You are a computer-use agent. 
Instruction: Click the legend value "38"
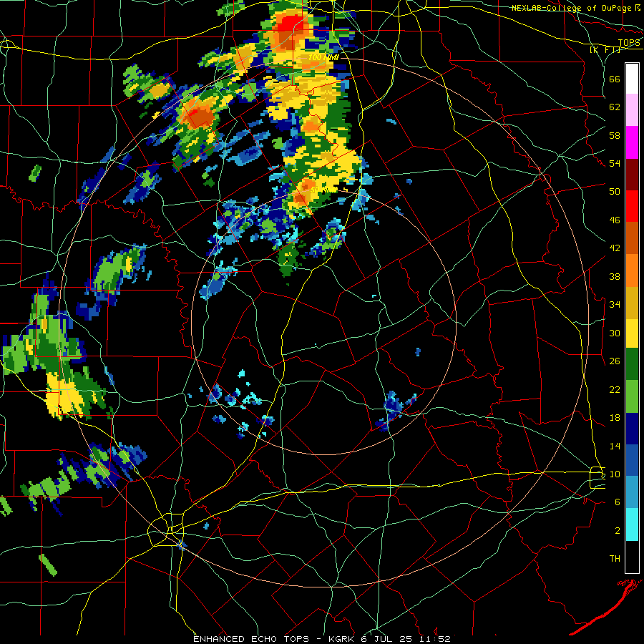click(x=615, y=276)
